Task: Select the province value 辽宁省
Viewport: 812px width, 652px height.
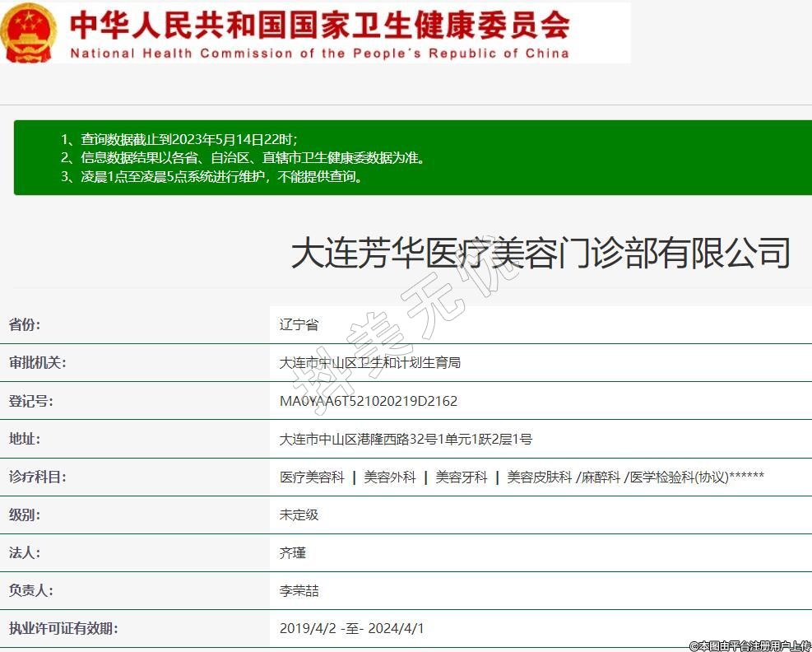Action: (x=299, y=324)
